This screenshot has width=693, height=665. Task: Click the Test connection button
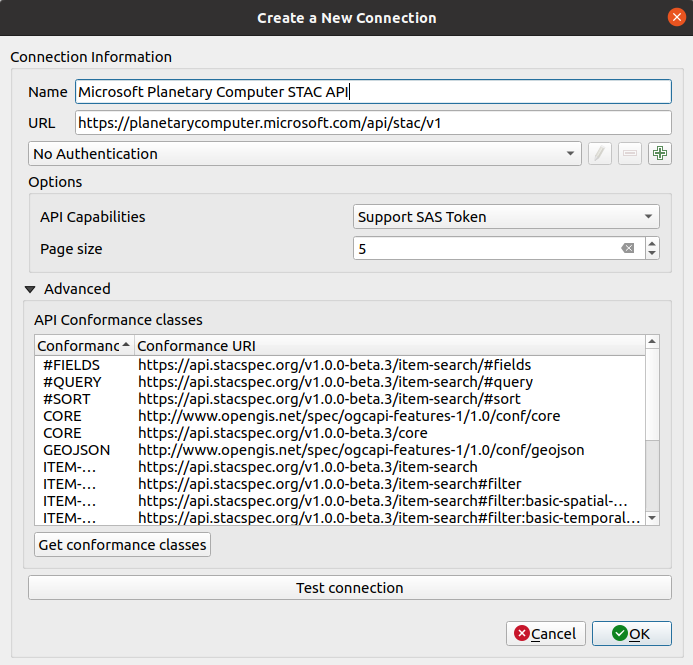click(x=350, y=588)
